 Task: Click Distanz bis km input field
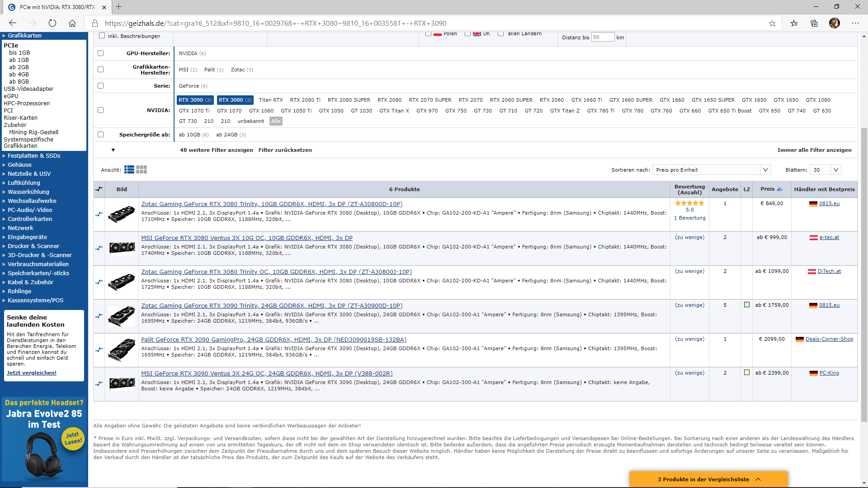603,37
